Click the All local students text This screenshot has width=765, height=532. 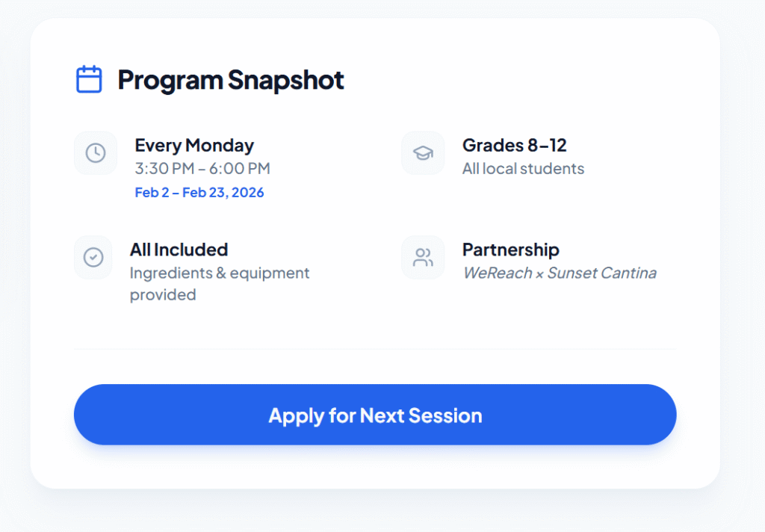[x=523, y=169]
